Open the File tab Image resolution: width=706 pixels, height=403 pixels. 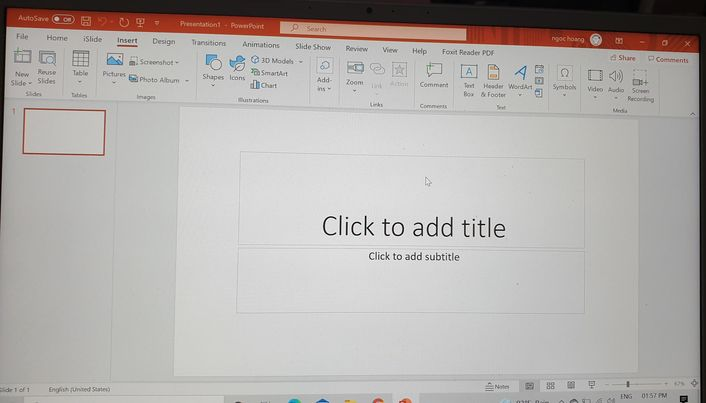[22, 36]
